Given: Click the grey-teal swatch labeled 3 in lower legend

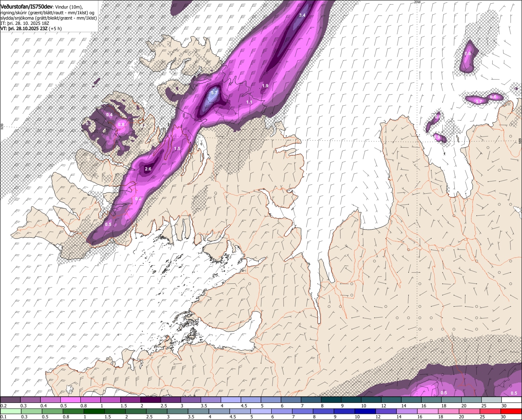Looking at the screenshot, I should [x=178, y=411].
